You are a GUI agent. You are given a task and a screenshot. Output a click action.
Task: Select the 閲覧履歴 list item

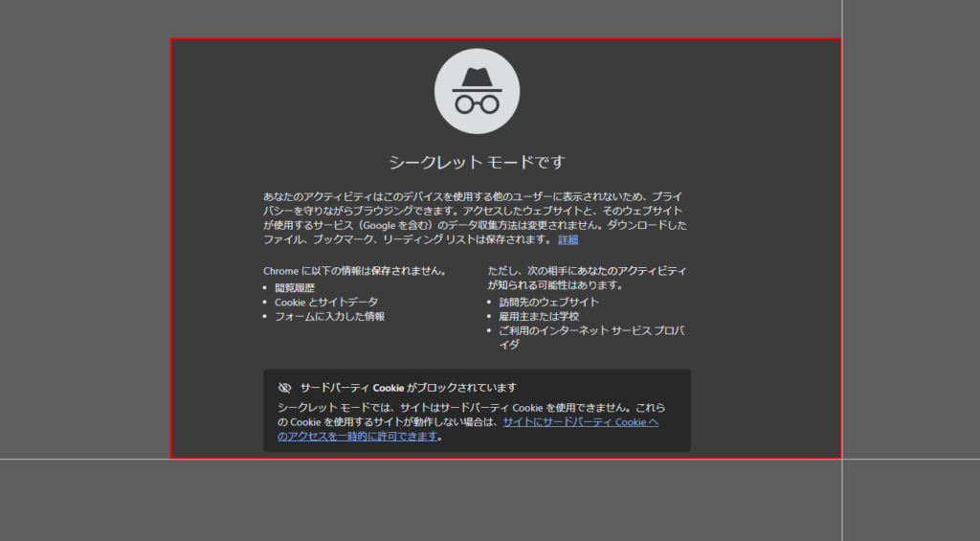pos(295,287)
